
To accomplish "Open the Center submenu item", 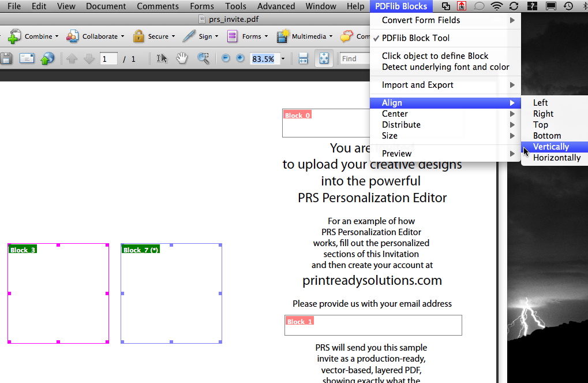I will pos(445,114).
